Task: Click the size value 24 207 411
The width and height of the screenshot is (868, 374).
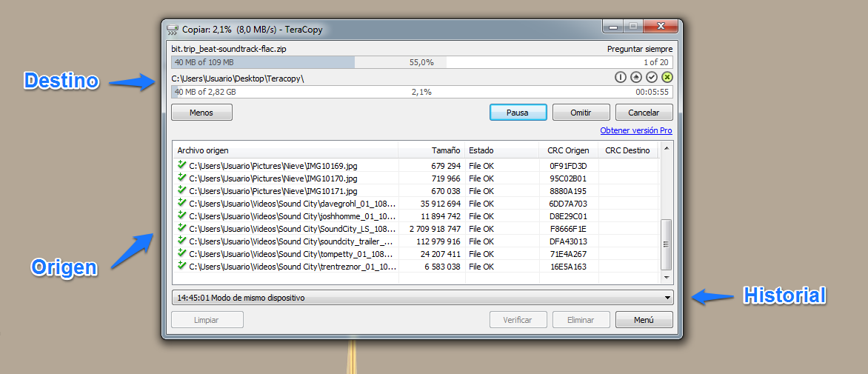Action: click(x=441, y=254)
